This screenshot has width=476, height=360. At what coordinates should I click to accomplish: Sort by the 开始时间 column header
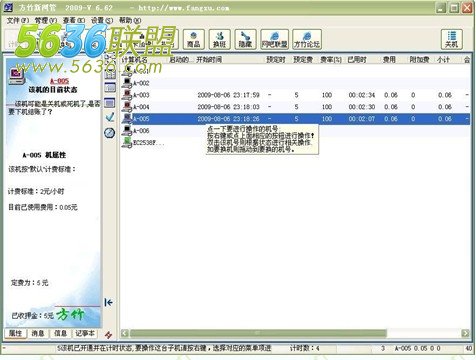209,60
